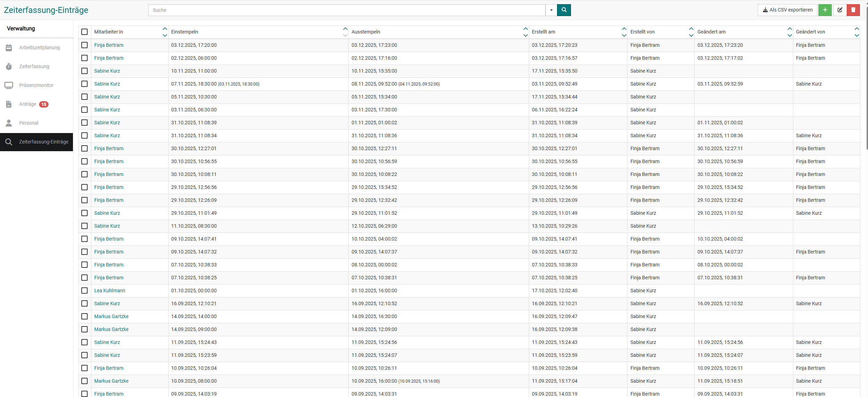Click the green plus add-entry button
This screenshot has width=868, height=397.
pos(825,10)
